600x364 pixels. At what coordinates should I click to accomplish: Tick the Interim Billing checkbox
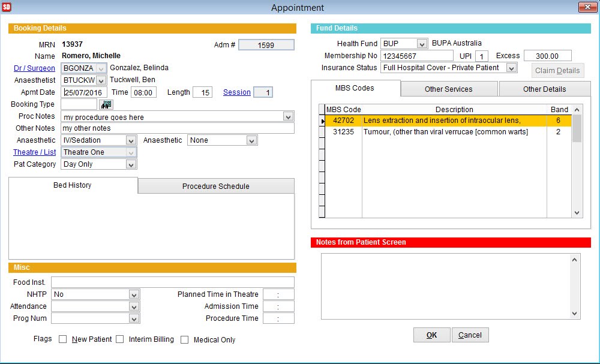click(x=120, y=339)
